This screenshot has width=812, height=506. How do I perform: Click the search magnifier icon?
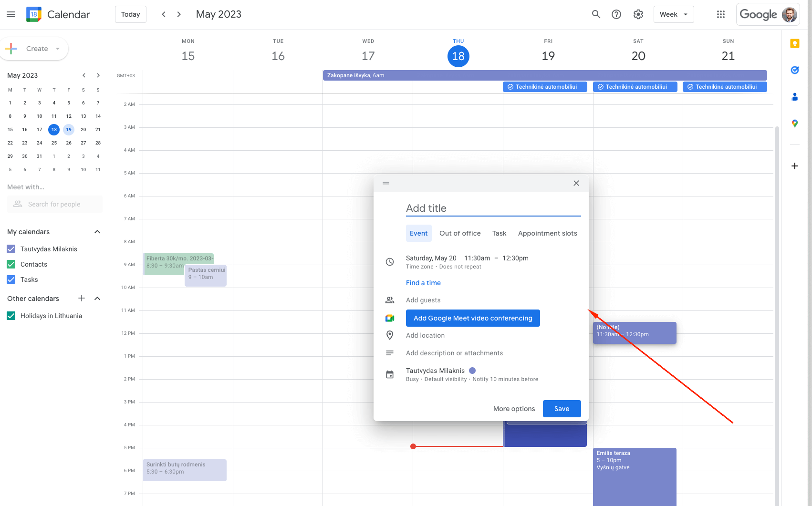point(596,14)
